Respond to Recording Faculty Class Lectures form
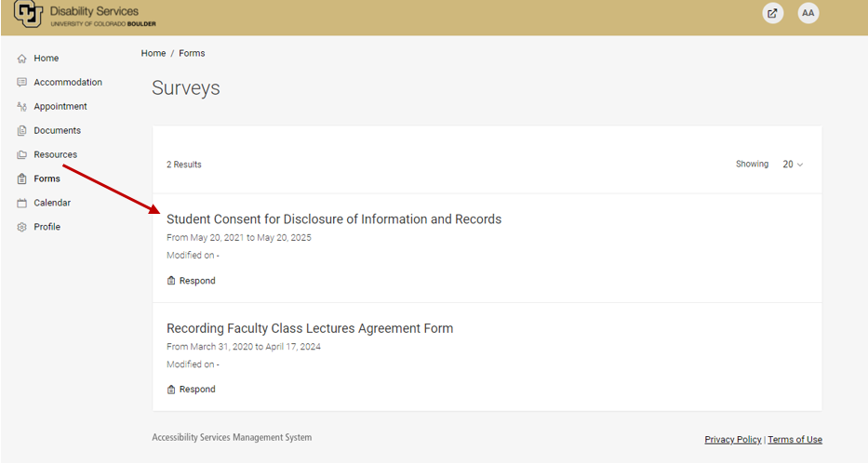868x463 pixels. click(191, 390)
